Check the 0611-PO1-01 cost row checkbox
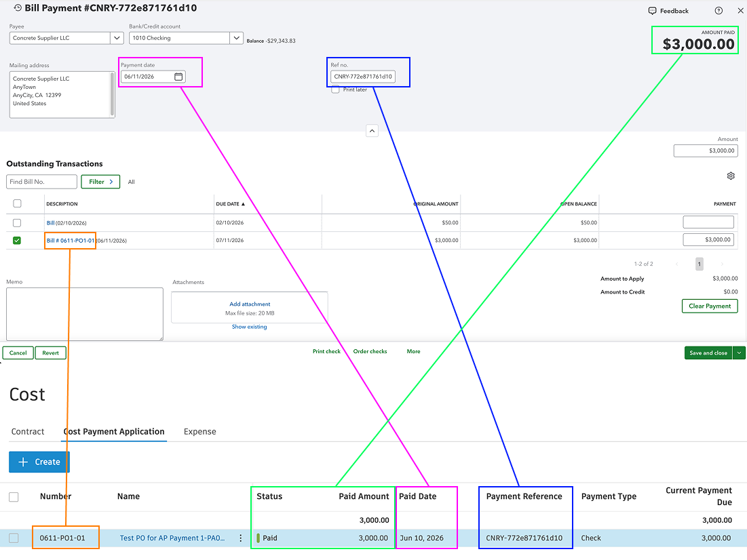This screenshot has height=560, width=747. point(14,538)
